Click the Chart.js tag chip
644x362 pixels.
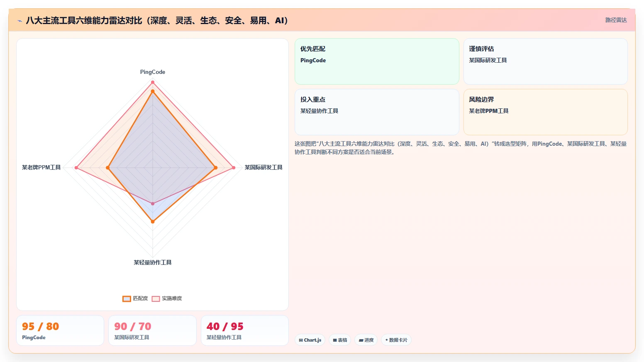310,340
